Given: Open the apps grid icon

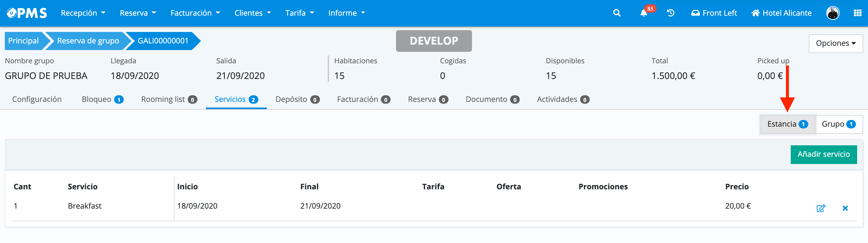Looking at the screenshot, I should point(857,13).
